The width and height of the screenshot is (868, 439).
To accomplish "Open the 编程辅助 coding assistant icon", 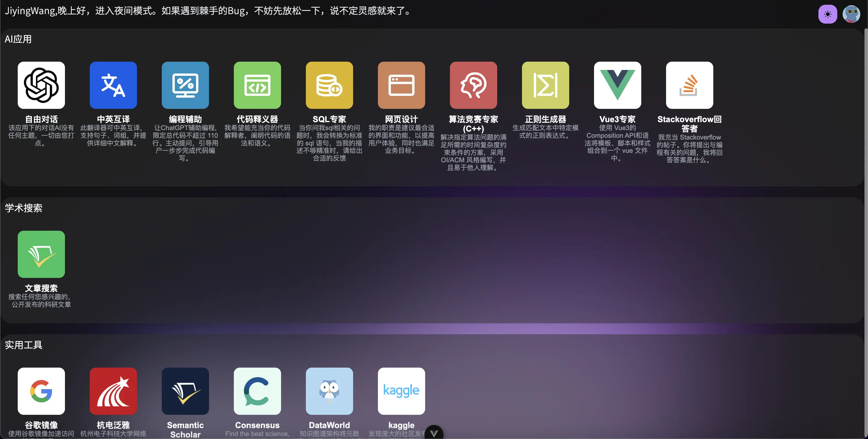I will [185, 85].
